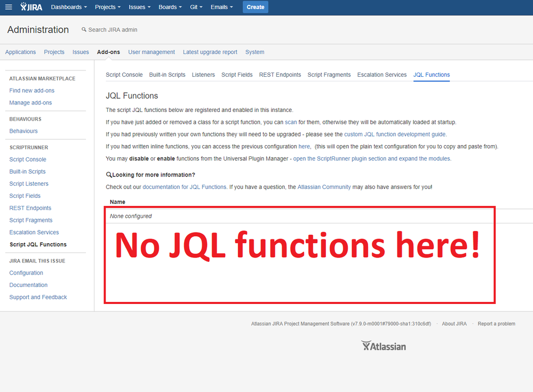Open the hamburger app switcher menu
Image resolution: width=533 pixels, height=392 pixels.
[9, 7]
